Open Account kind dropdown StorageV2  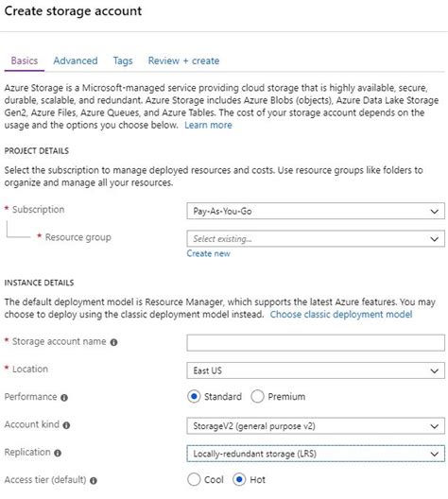316,426
